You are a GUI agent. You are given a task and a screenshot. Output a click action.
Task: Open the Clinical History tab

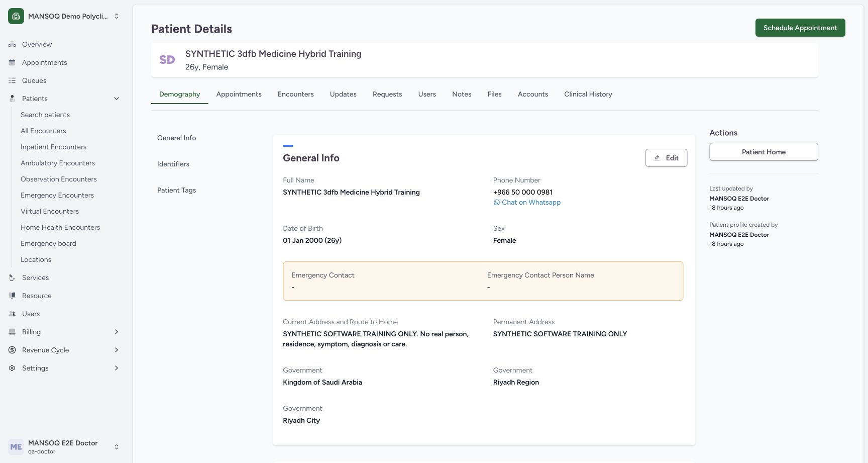pyautogui.click(x=588, y=94)
